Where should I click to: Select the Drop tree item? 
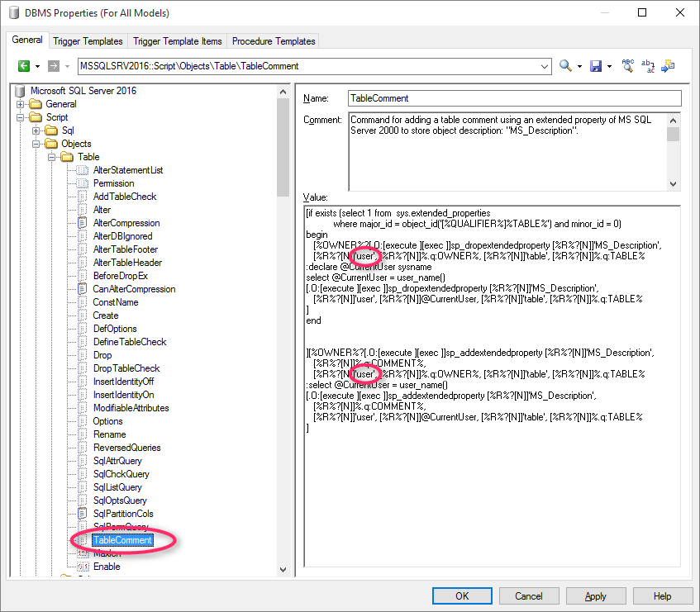(102, 355)
